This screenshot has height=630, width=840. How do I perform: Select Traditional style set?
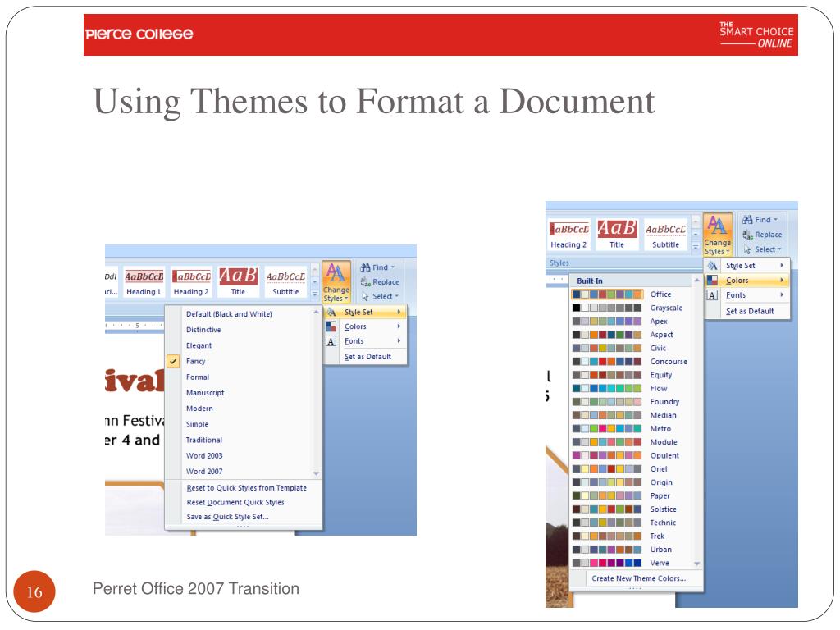239,440
